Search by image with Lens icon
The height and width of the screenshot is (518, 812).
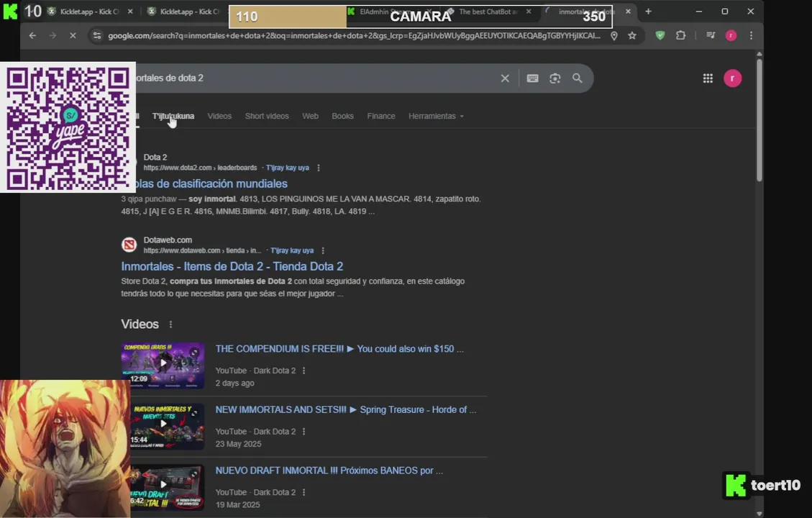pyautogui.click(x=555, y=78)
